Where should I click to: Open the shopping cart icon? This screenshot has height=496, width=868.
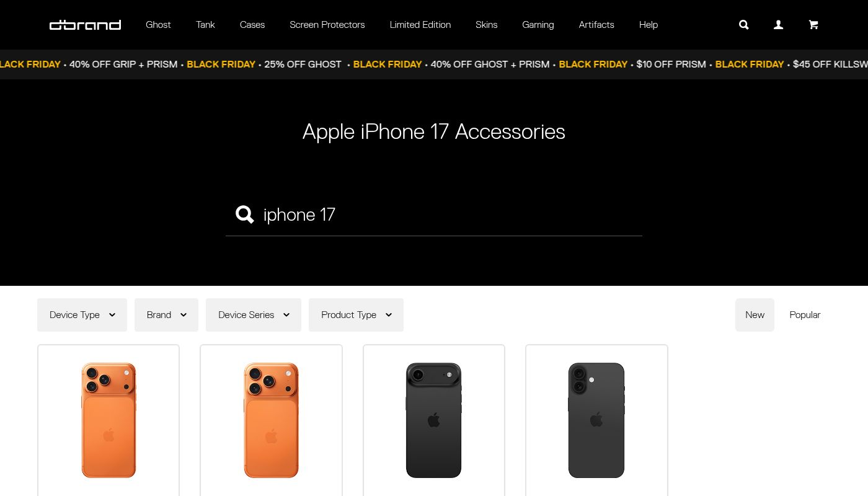[813, 25]
